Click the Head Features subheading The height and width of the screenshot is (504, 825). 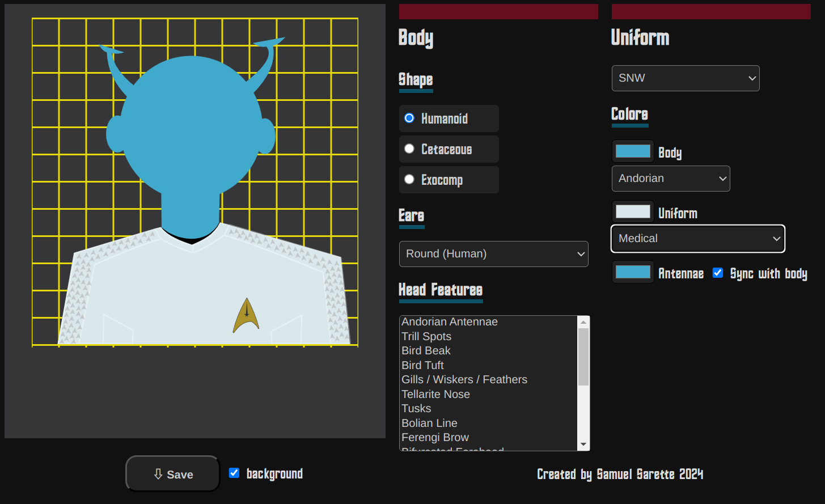pos(441,290)
